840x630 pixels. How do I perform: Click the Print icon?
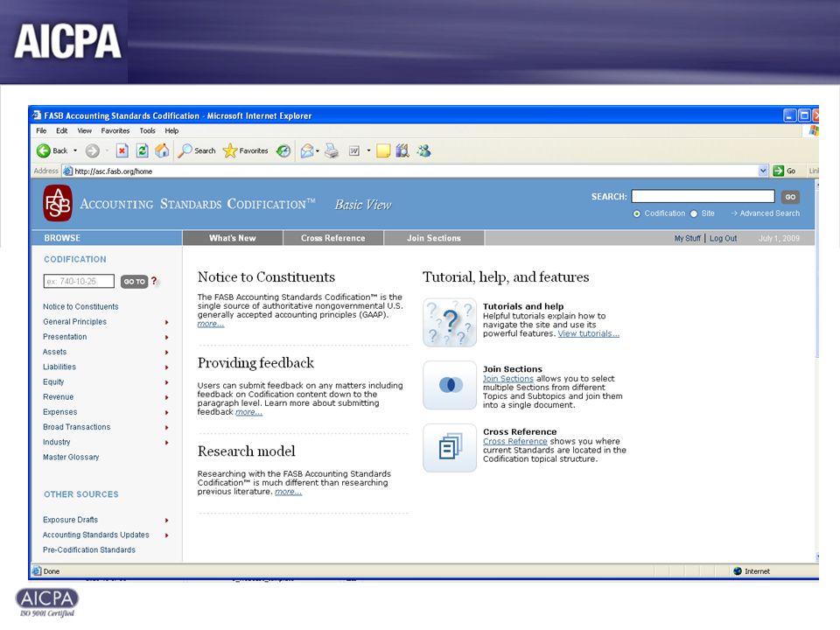(332, 151)
